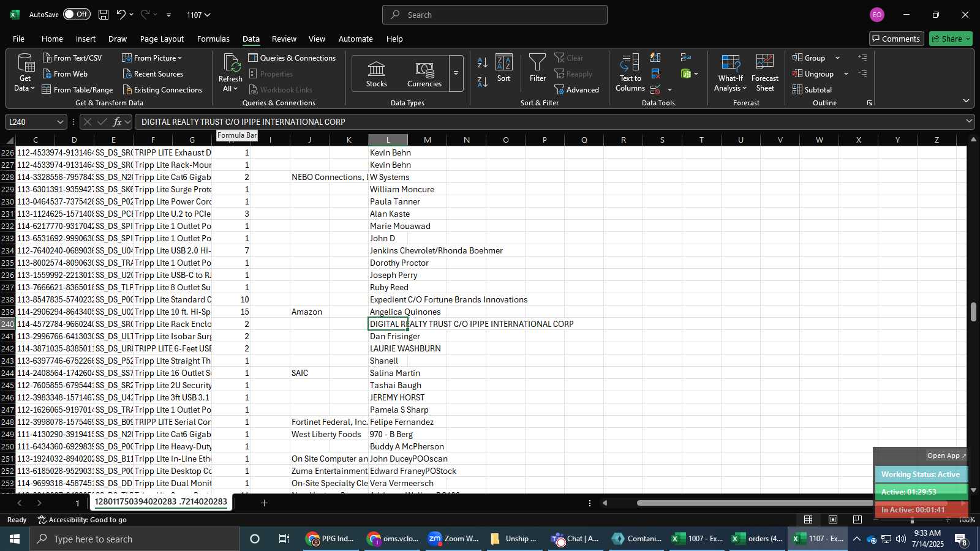Open Manage Data Model icon
This screenshot has height=551, width=980.
pyautogui.click(x=686, y=73)
